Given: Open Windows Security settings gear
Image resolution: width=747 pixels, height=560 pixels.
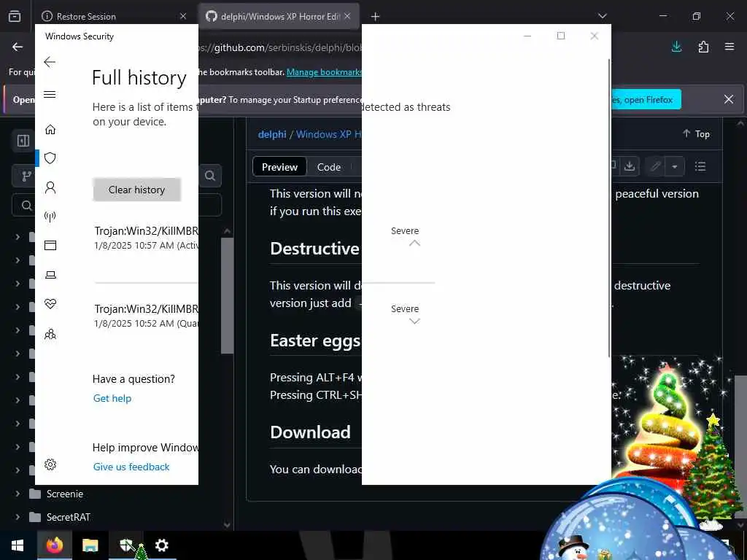Looking at the screenshot, I should [50, 464].
